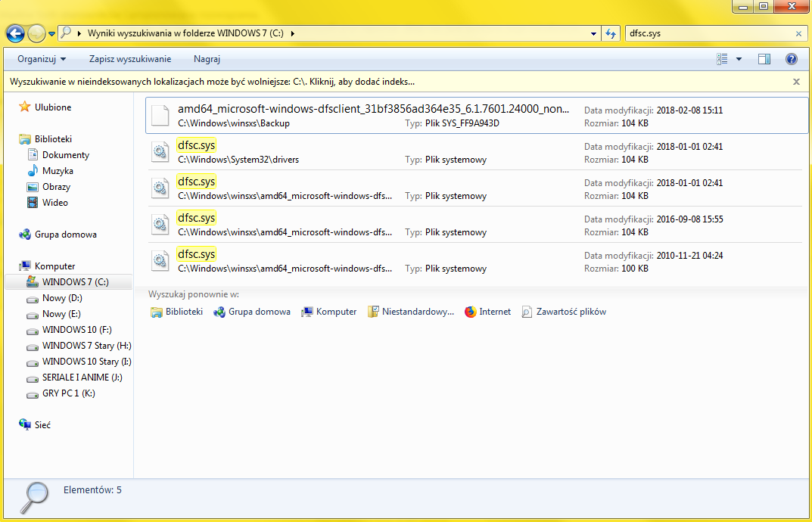
Task: Select WINDOWS 7 (C:) drive
Action: pyautogui.click(x=75, y=282)
